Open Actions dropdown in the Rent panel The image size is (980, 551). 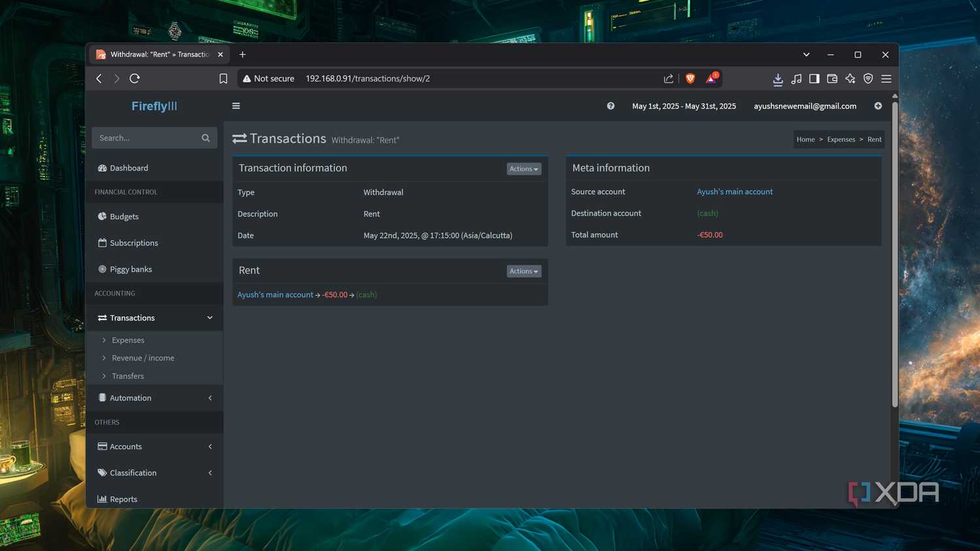click(x=524, y=271)
